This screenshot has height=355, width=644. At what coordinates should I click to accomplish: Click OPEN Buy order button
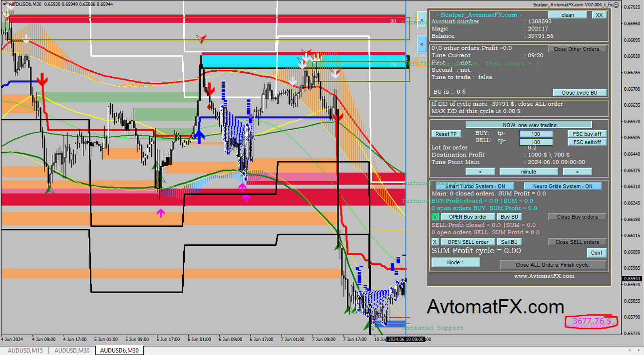pos(468,217)
